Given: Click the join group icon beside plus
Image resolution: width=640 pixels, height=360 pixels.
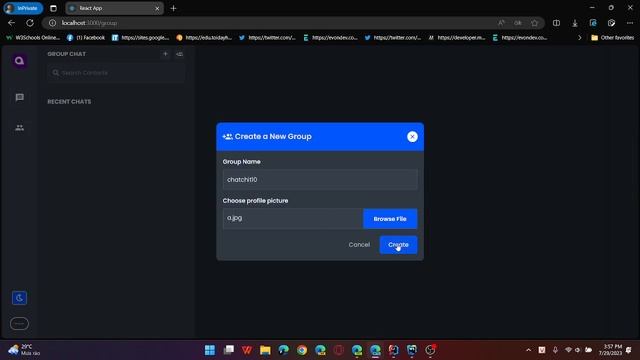Looking at the screenshot, I should point(179,54).
